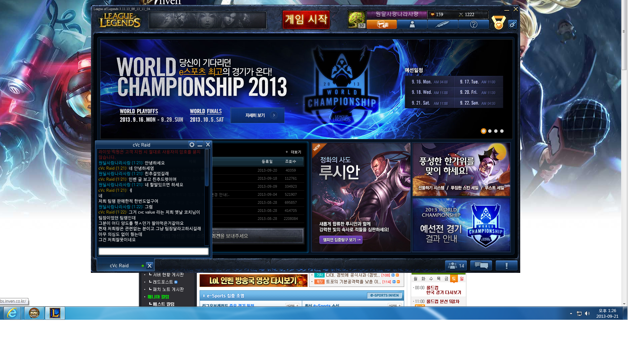
Task: Select the fourth banner carousel dot
Action: tap(502, 131)
